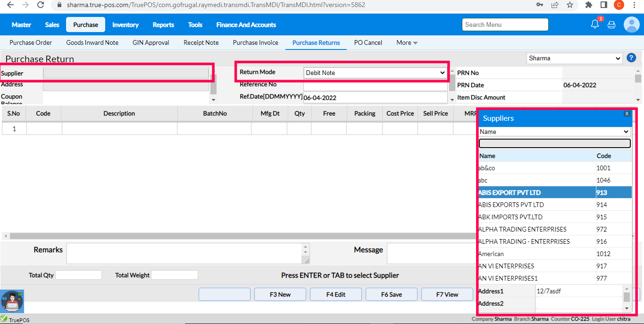This screenshot has width=644, height=324.
Task: Select AN VI ENTERPRISES code 917
Action: (555, 266)
